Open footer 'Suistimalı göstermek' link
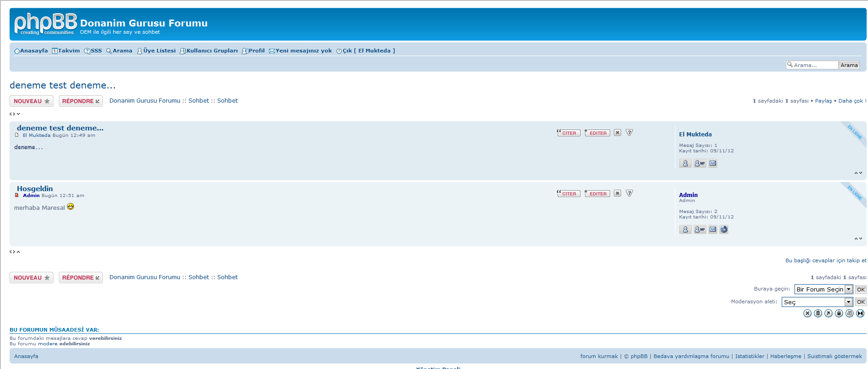 (834, 356)
